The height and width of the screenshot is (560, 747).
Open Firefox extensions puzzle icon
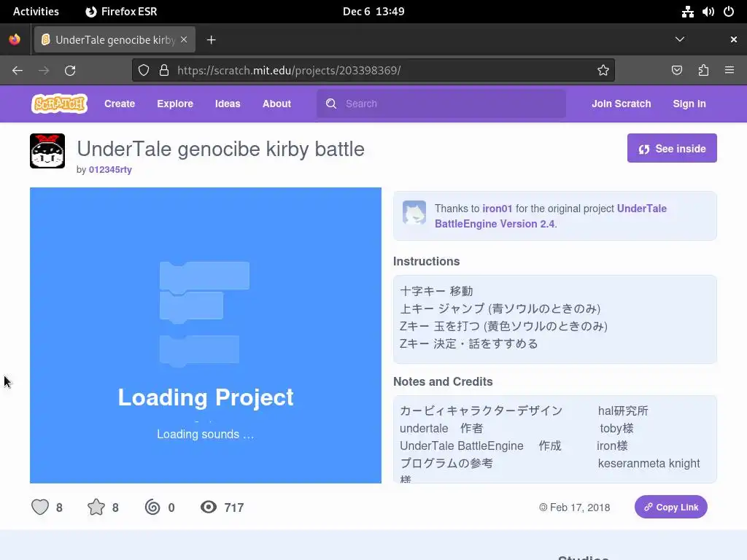[703, 71]
